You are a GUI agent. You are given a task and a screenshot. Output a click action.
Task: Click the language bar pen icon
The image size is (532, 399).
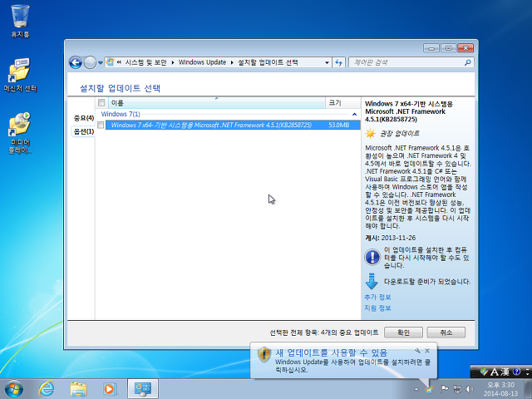click(484, 372)
